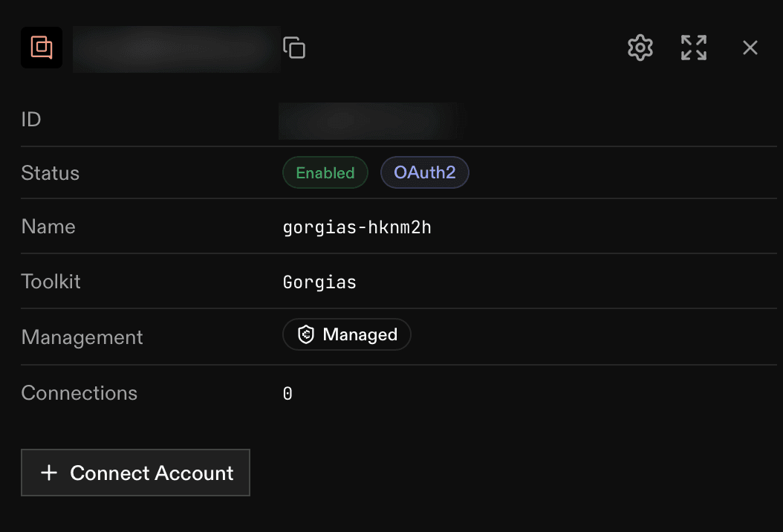
Task: Click the OAuth2 badge
Action: (x=424, y=173)
